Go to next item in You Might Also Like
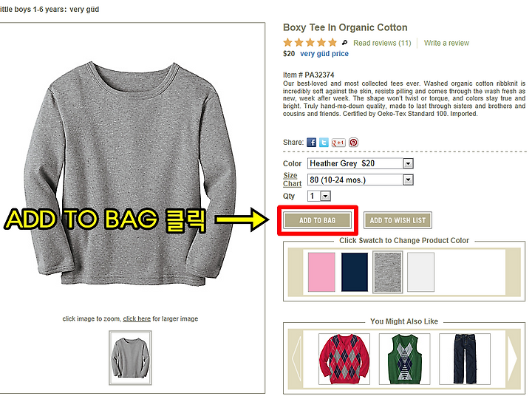532x399 pixels. coord(512,358)
